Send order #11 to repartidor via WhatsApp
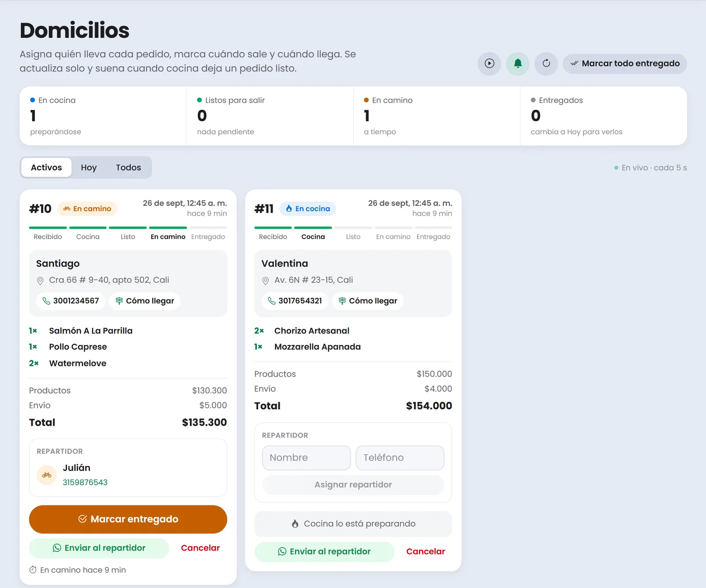 [x=324, y=552]
